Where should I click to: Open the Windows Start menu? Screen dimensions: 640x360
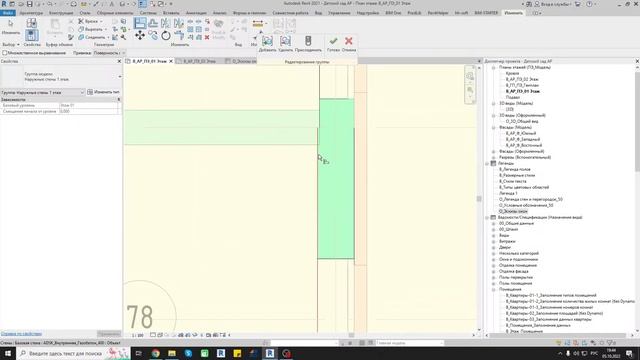(x=8, y=353)
